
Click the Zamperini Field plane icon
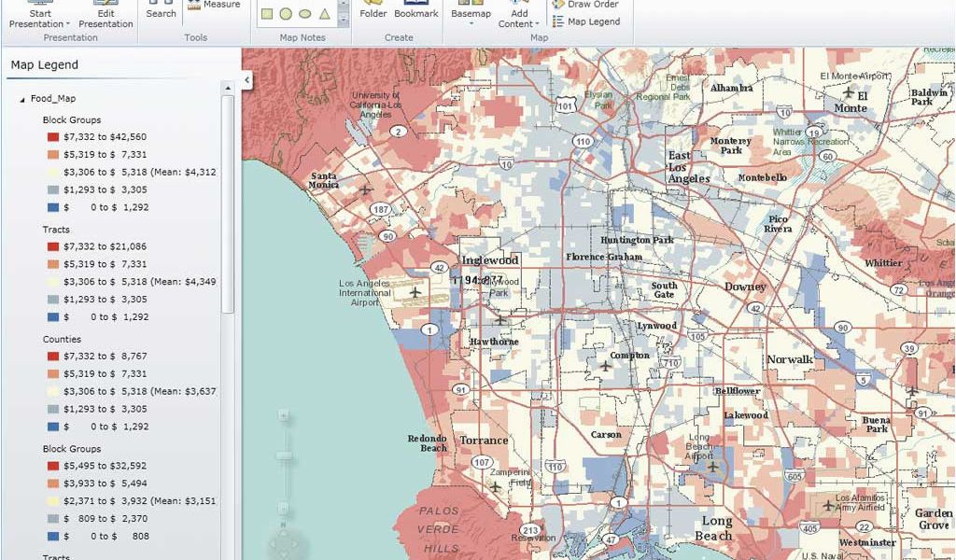click(x=495, y=487)
